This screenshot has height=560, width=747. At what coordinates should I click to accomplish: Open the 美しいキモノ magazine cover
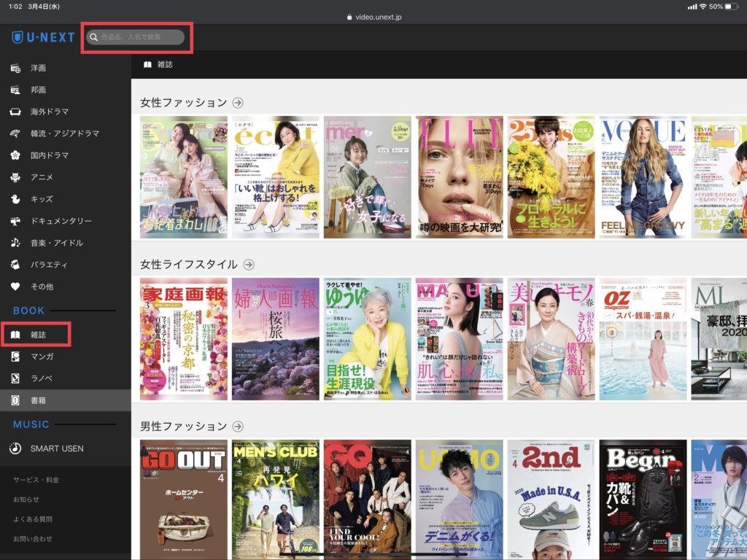tap(551, 339)
